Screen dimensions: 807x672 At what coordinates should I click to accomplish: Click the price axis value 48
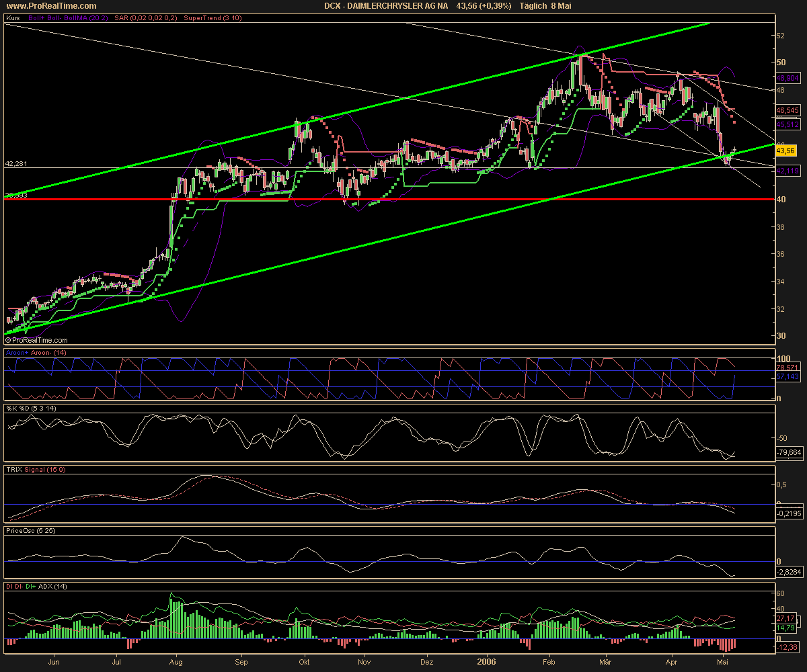(781, 89)
